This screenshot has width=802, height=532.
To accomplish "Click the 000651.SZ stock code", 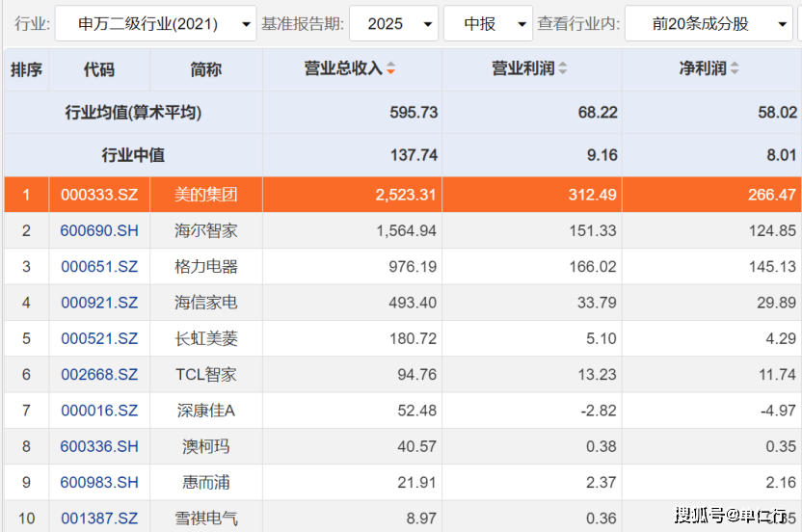I will (x=99, y=267).
